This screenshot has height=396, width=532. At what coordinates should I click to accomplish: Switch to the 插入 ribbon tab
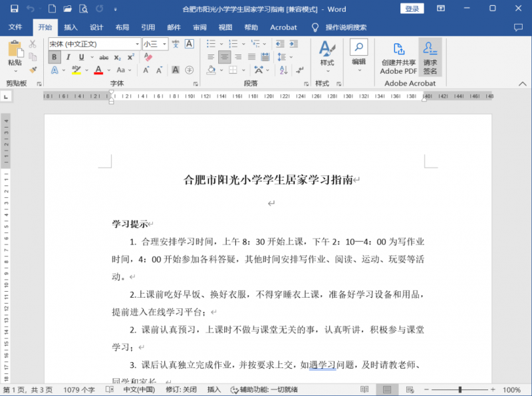pos(70,27)
